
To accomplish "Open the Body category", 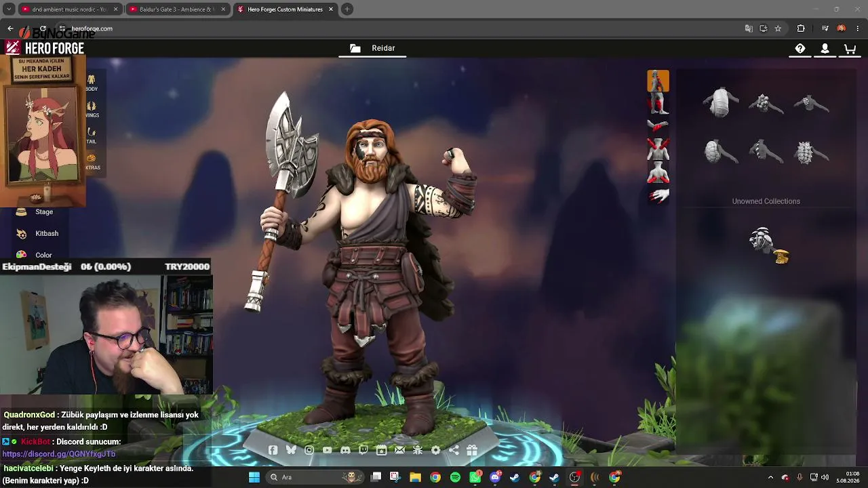I will (x=92, y=83).
